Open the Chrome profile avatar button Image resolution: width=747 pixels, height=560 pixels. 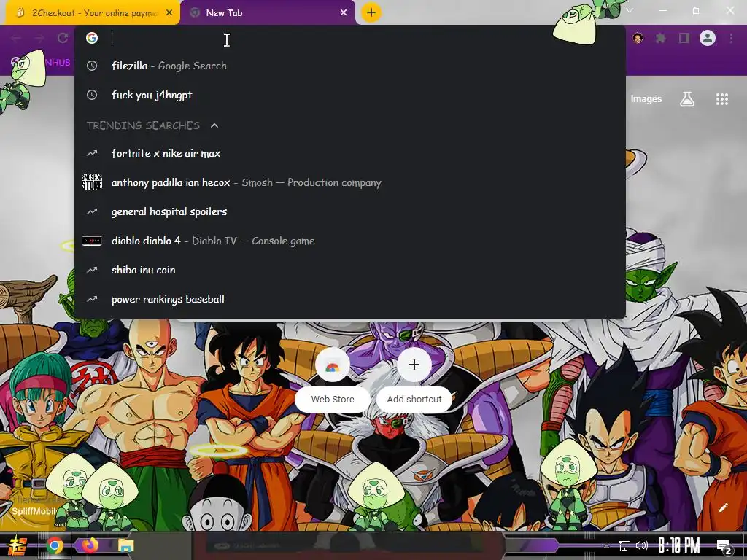(x=708, y=38)
